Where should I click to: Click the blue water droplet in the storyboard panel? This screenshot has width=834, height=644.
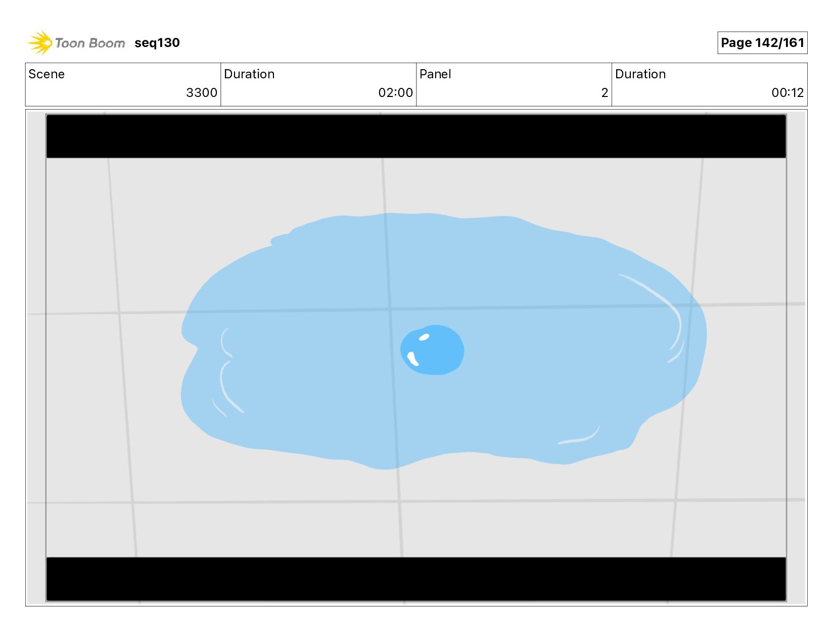[x=432, y=350]
